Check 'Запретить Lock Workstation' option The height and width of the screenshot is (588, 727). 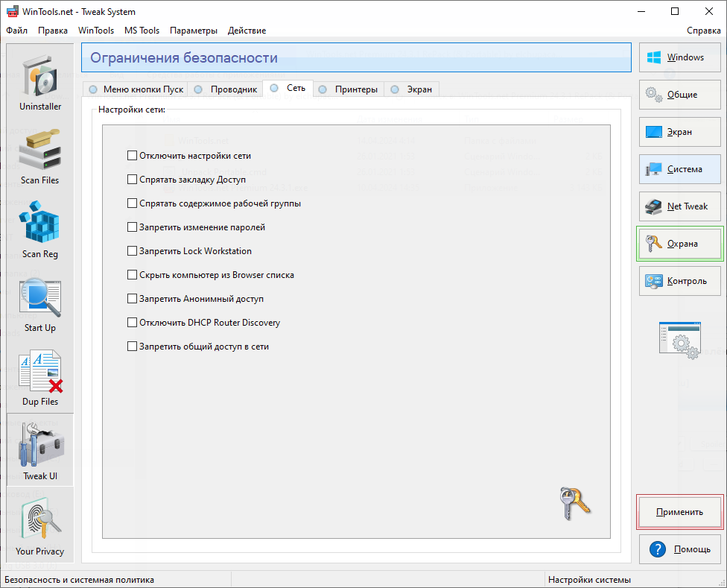[133, 251]
